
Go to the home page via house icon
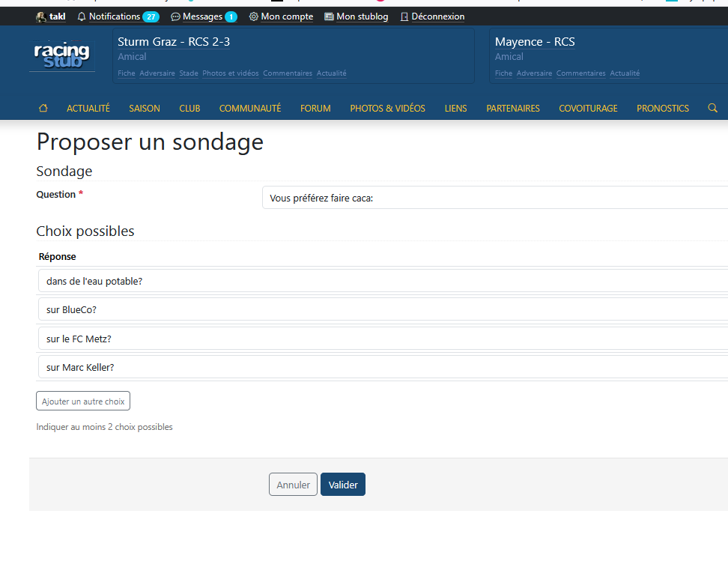tap(43, 108)
